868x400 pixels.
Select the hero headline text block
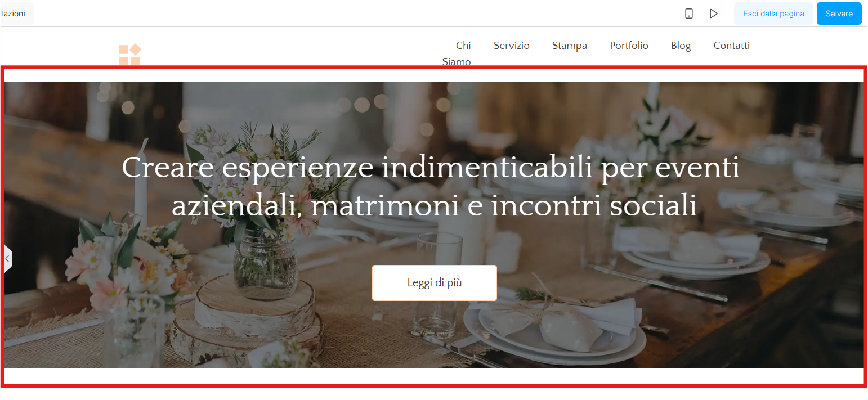431,186
